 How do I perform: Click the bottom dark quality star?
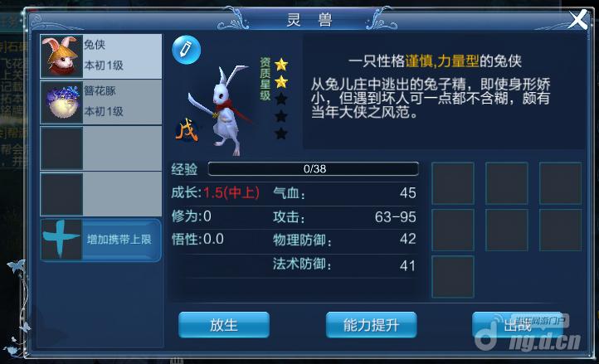[281, 133]
